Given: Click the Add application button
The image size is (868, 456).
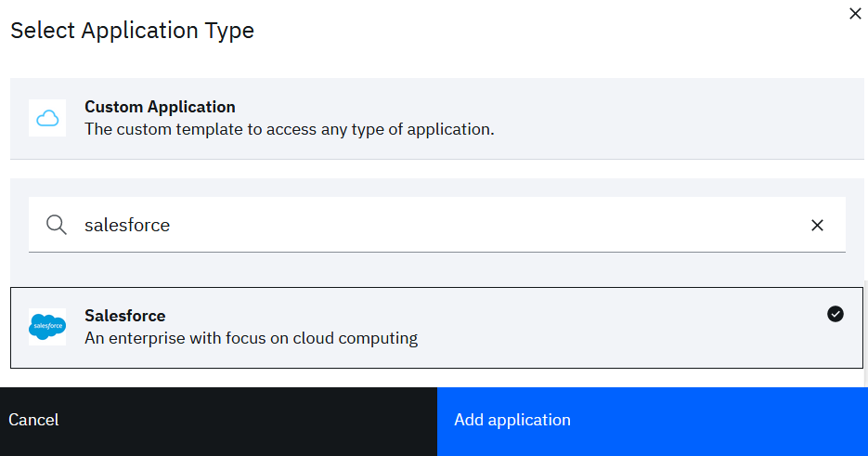Looking at the screenshot, I should tap(653, 421).
